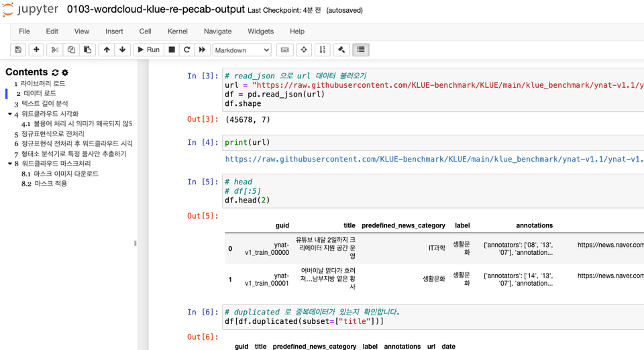This screenshot has width=644, height=350.
Task: Open table of contents settings gear
Action: click(65, 72)
